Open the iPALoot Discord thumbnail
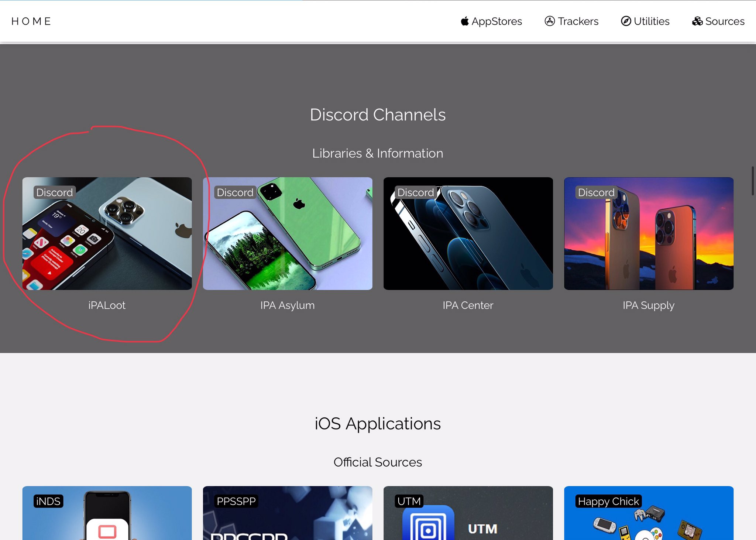Viewport: 756px width, 540px height. [107, 233]
